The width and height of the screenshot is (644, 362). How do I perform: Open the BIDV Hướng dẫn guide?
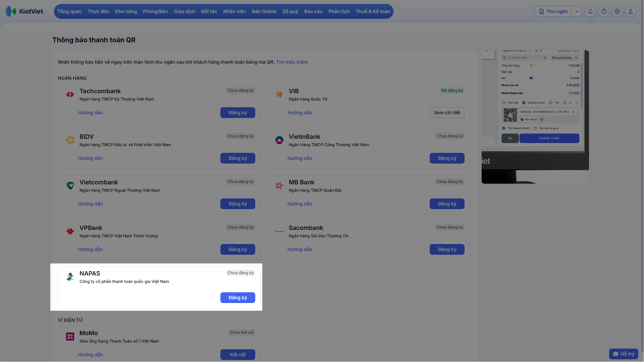coord(91,158)
